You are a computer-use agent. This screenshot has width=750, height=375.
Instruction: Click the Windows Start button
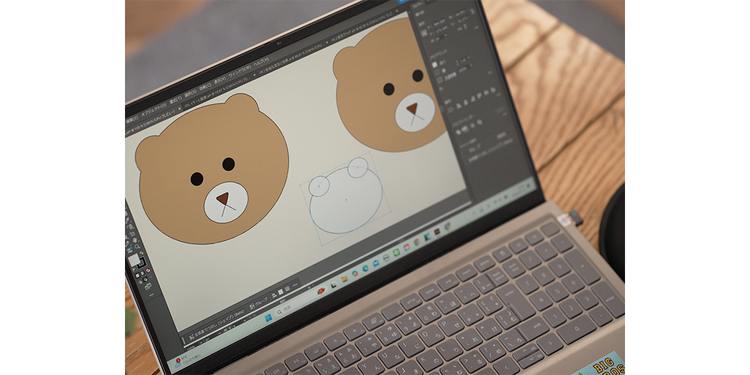coord(268,318)
